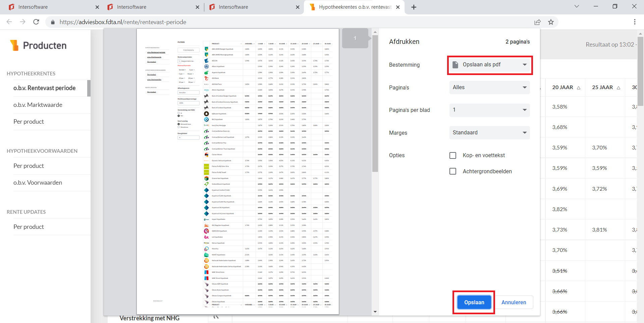The width and height of the screenshot is (644, 323).
Task: Click the print preview page thumbnail
Action: point(238,172)
